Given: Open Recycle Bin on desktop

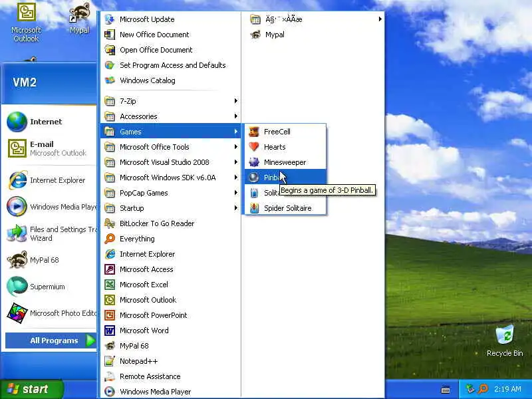Looking at the screenshot, I should pos(505,341).
